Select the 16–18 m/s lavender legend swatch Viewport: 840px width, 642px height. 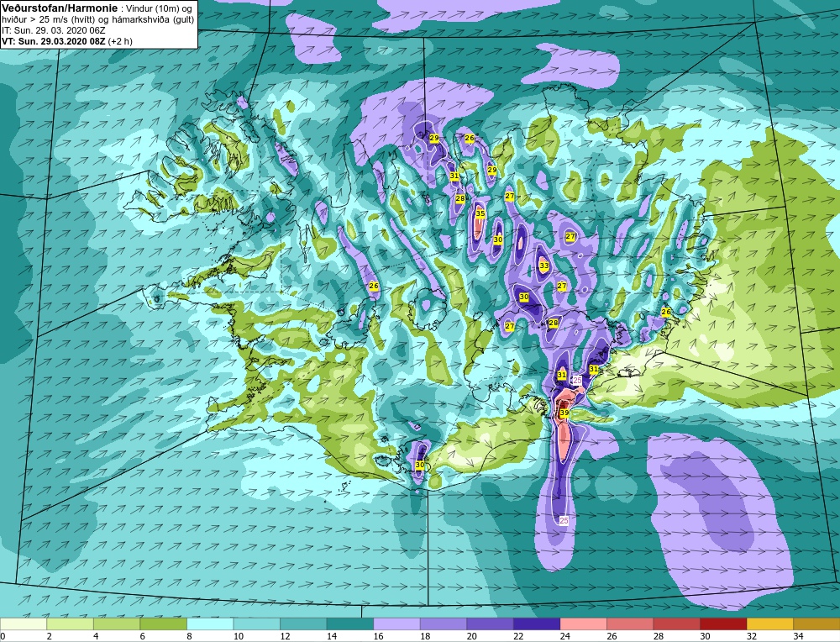tap(396, 624)
